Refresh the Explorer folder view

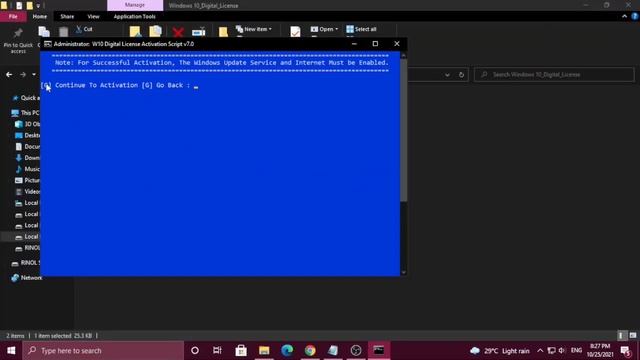tap(461, 75)
